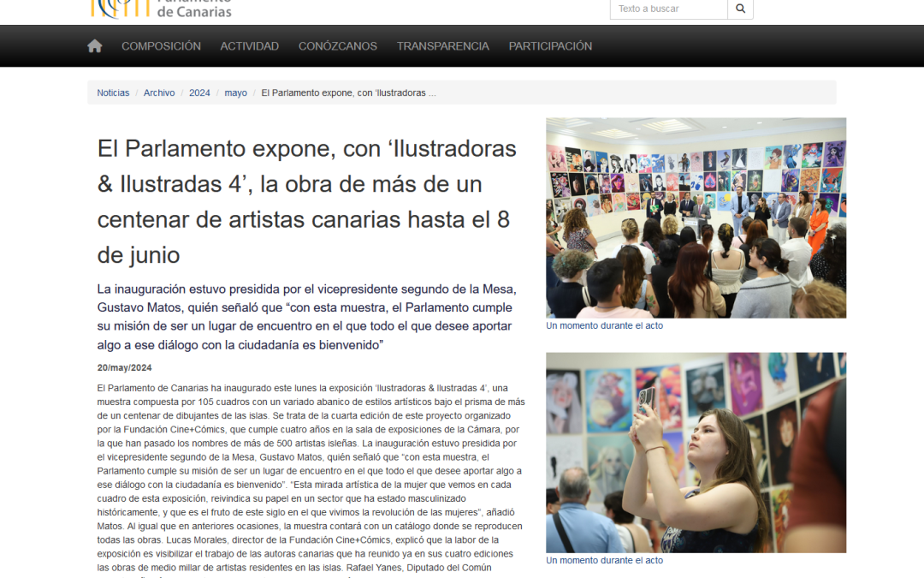This screenshot has height=578, width=924.
Task: Open the Archivo breadcrumb link
Action: [x=159, y=92]
